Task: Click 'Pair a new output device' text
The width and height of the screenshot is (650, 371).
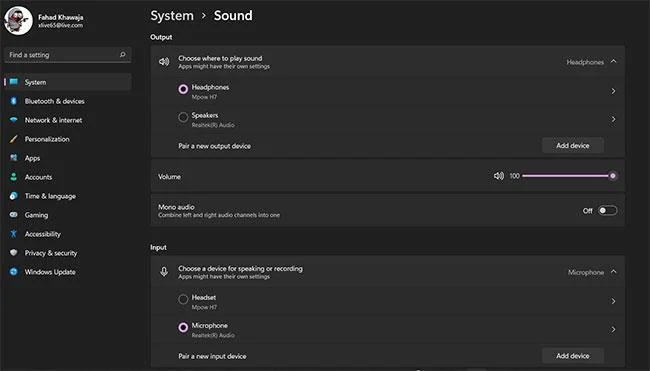Action: pos(214,146)
